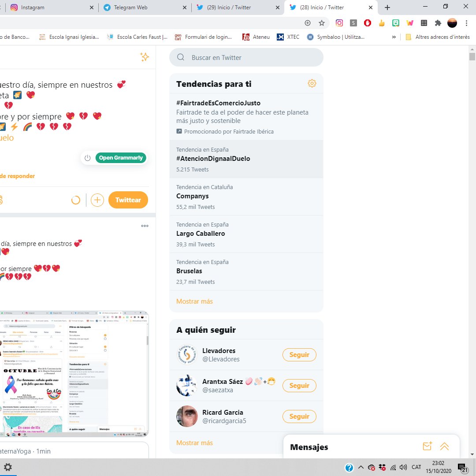Open the blue help icon in tray
The image size is (476, 476).
tap(349, 468)
